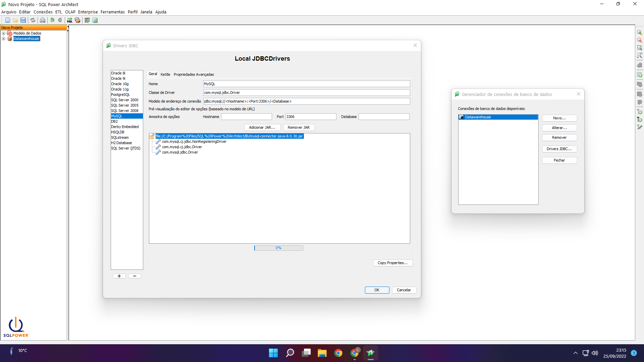644x362 pixels.
Task: Click the gray Delete Selected sidebar icon
Action: [640, 65]
